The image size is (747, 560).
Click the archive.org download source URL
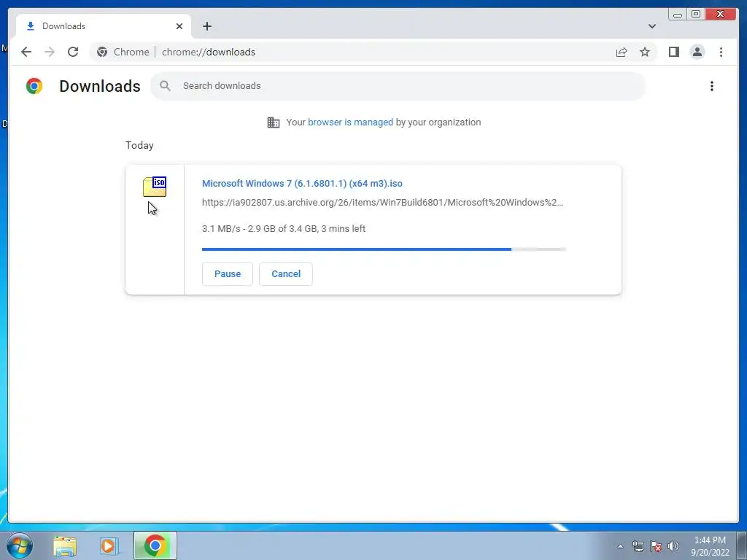(382, 203)
